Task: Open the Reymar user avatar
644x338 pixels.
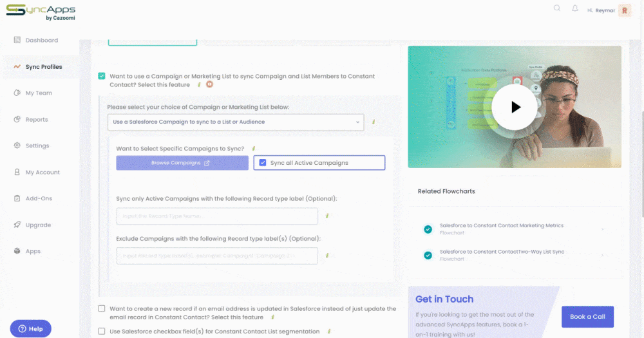Action: [x=625, y=11]
